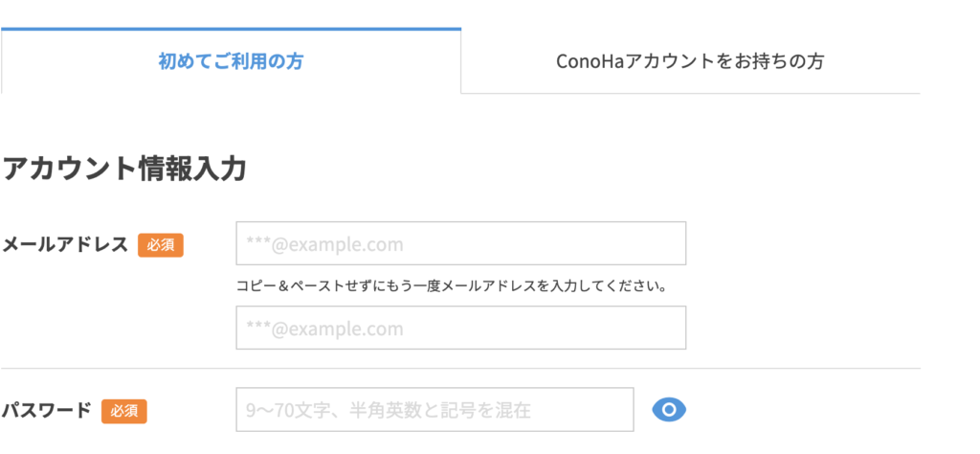This screenshot has height=454, width=980.
Task: Click the パスワード field label
Action: tap(47, 411)
